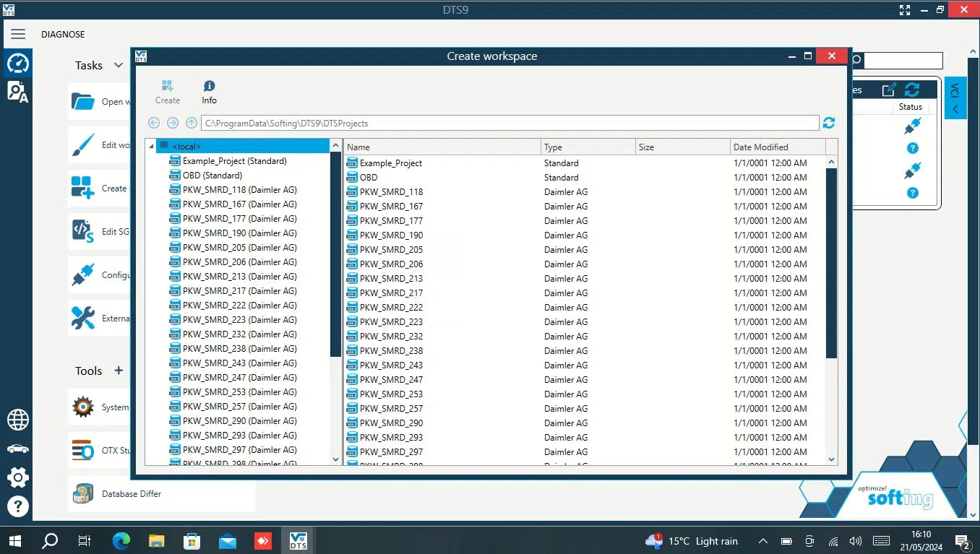
Task: Click the plus button next to Tools
Action: pos(119,371)
